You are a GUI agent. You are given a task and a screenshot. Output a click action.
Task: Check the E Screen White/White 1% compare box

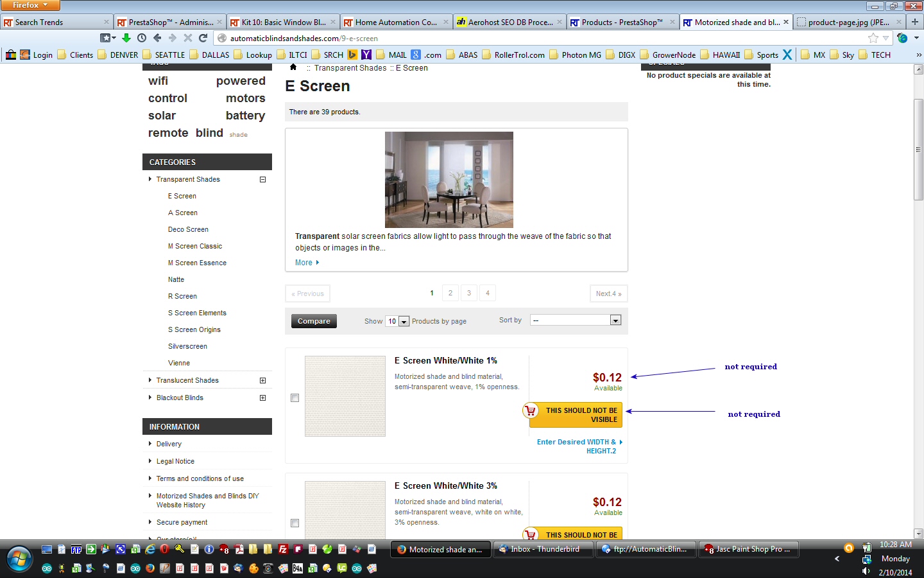pos(295,398)
